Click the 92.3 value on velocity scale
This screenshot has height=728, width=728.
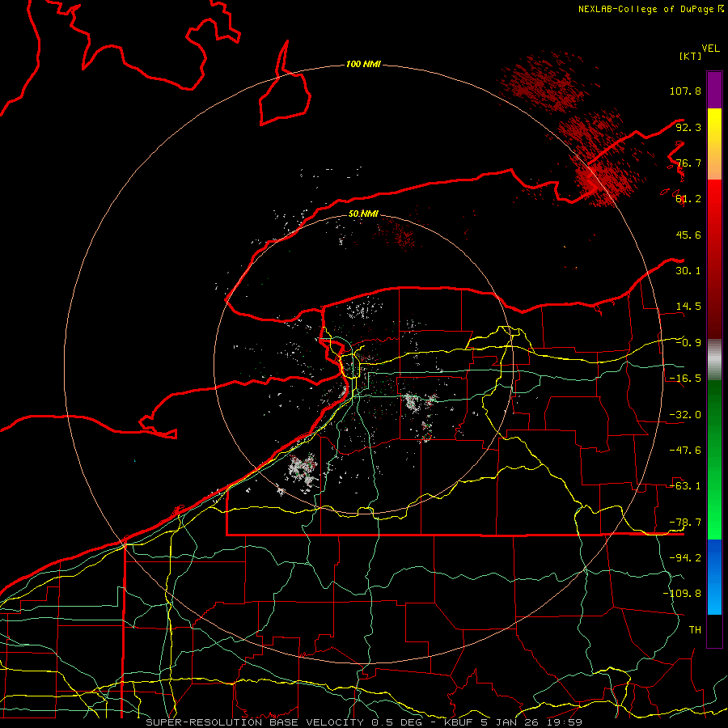click(x=688, y=127)
